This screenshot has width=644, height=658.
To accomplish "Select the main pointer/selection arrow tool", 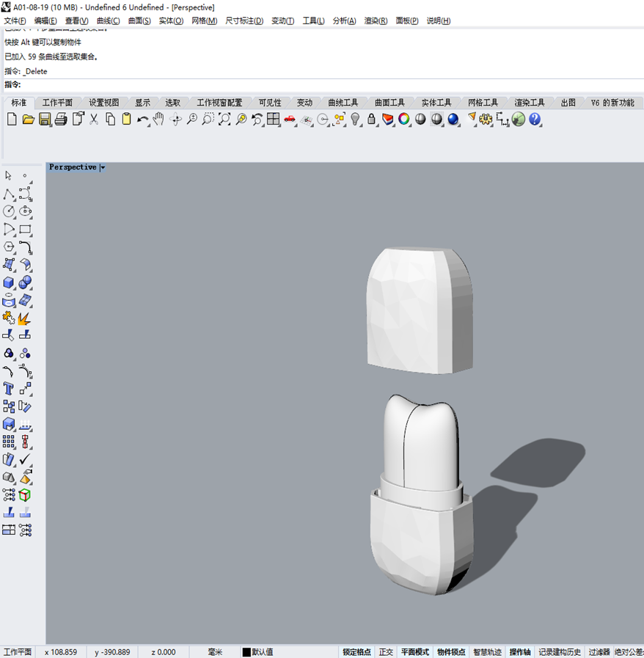I will 10,175.
